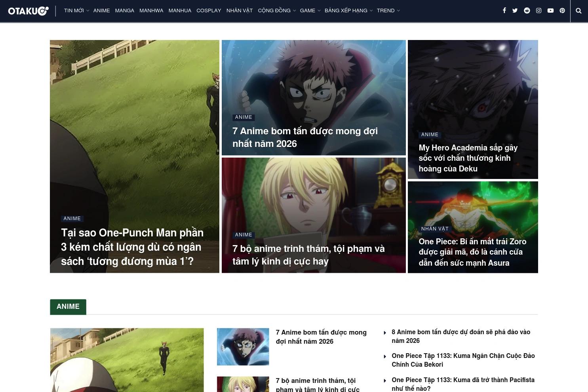
Task: Open the article about 7 Anime bom tấn 2026
Action: (x=305, y=137)
